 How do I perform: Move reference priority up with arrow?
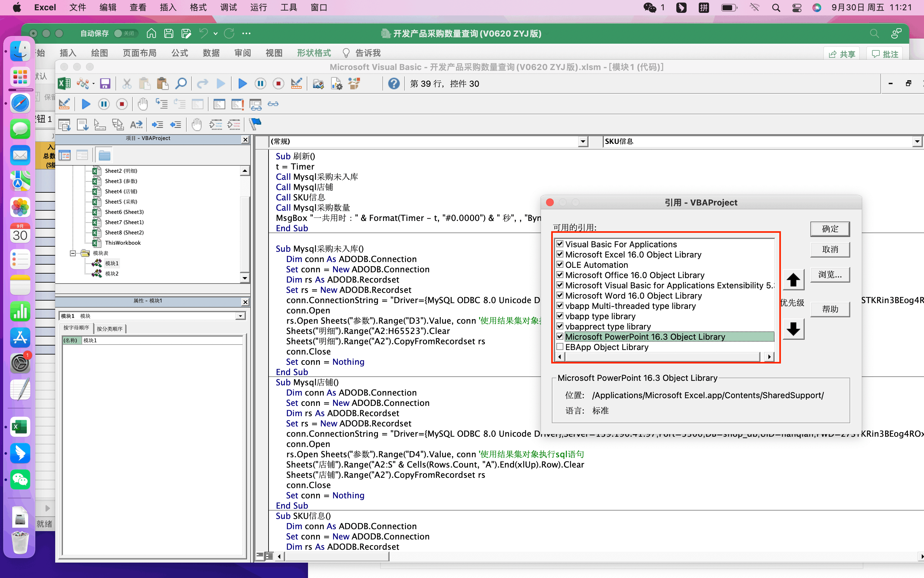pyautogui.click(x=793, y=280)
